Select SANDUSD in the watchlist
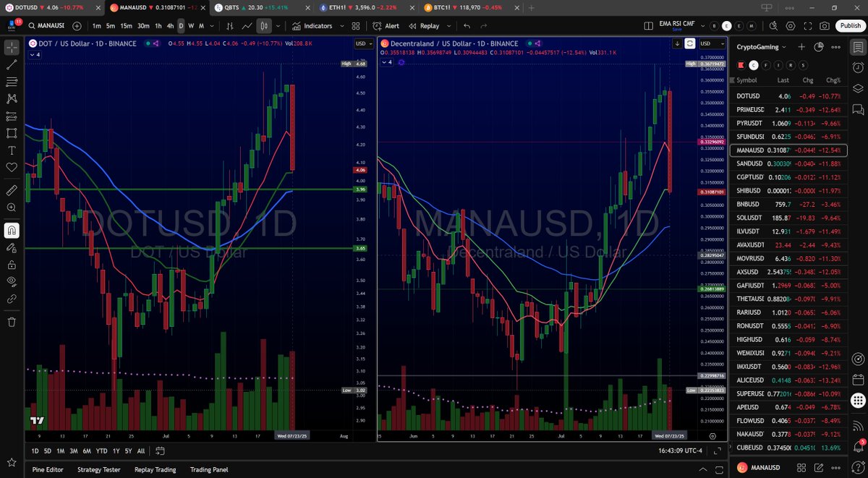The height and width of the screenshot is (478, 868). pos(788,163)
